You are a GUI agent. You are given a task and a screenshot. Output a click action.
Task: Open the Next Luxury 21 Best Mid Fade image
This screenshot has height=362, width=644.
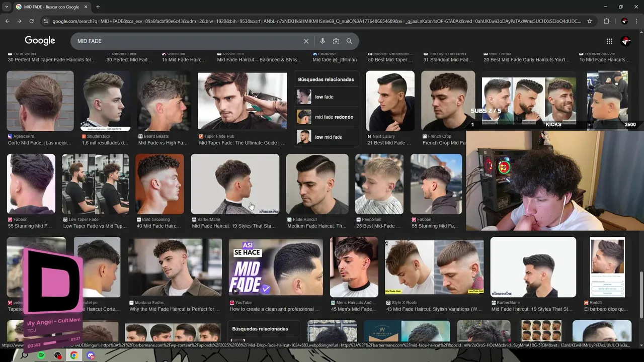(x=390, y=101)
